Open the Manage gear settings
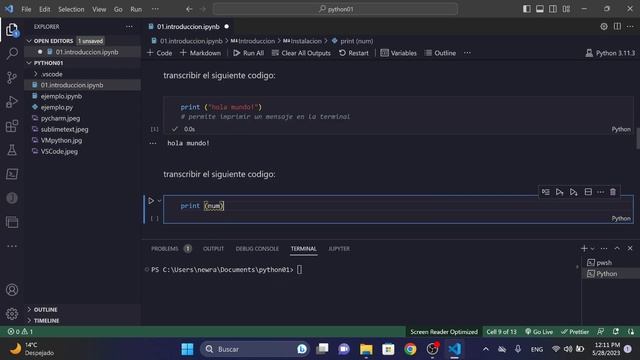 tap(12, 313)
